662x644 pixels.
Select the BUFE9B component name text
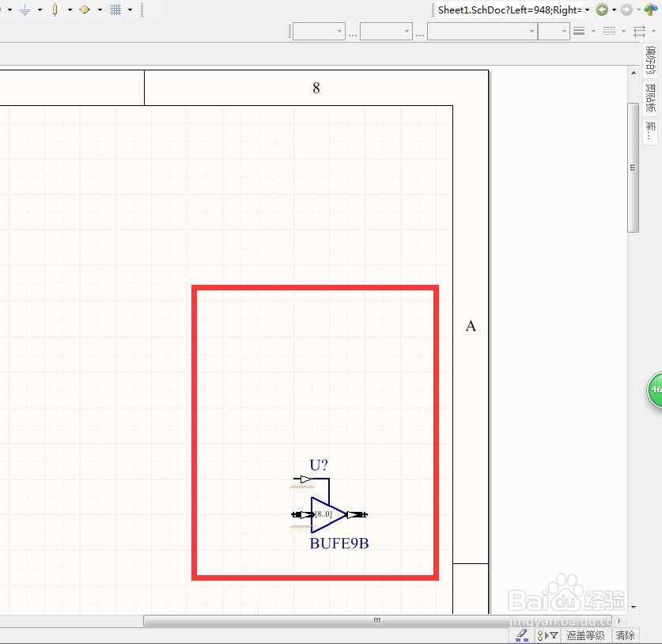coord(339,543)
